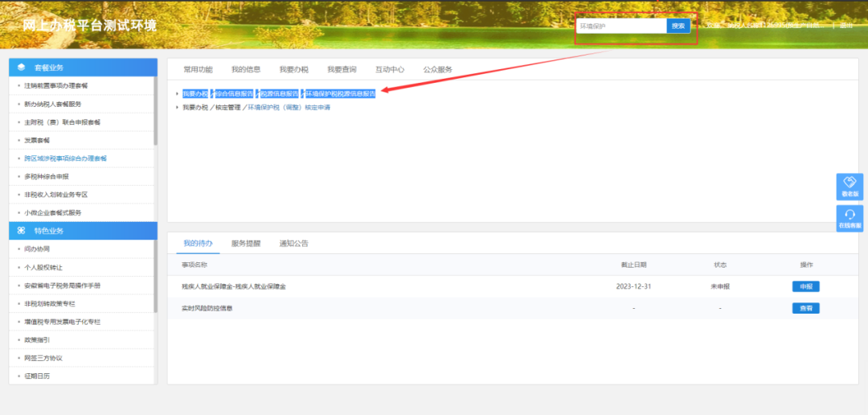Viewport: 868px width, 415px height.
Task: Open 注销前置事项办理套餐
Action: [56, 86]
